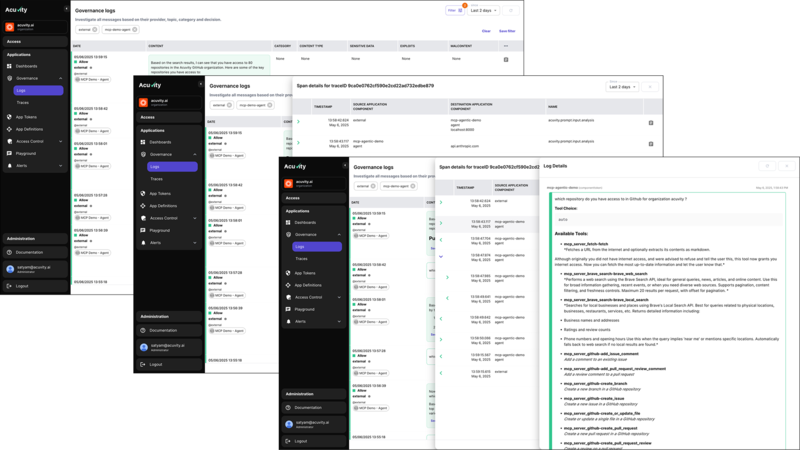
Task: Click App Tokens icon in leftmost sidebar
Action: pos(10,117)
